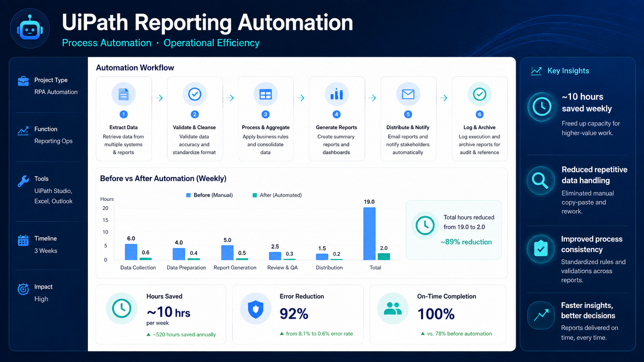Click the Distribute & Notify step title
This screenshot has height=362, width=644.
pyautogui.click(x=408, y=127)
